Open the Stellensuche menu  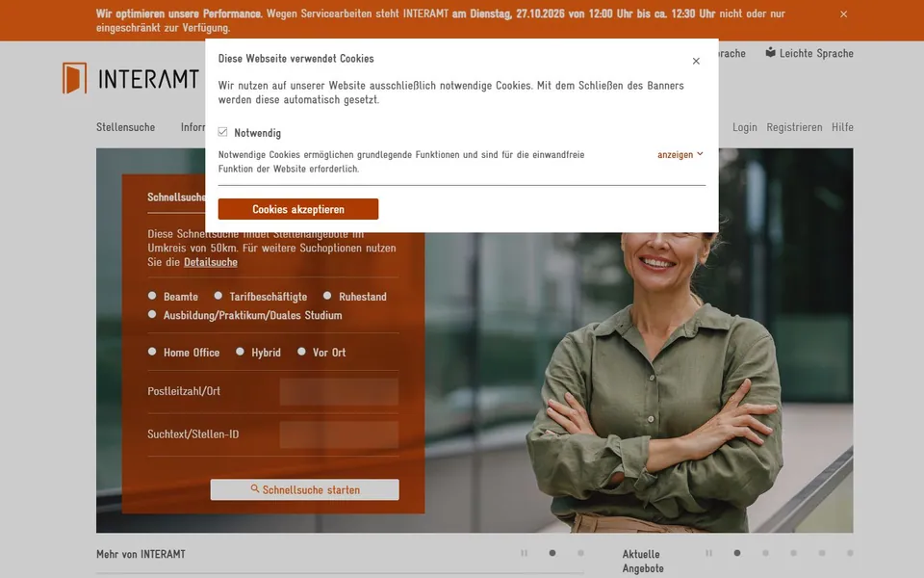[x=125, y=127]
